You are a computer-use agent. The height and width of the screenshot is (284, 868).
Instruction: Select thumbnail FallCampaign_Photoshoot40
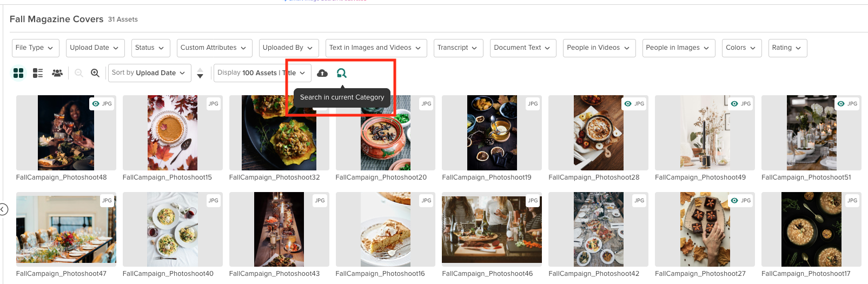[x=173, y=229]
